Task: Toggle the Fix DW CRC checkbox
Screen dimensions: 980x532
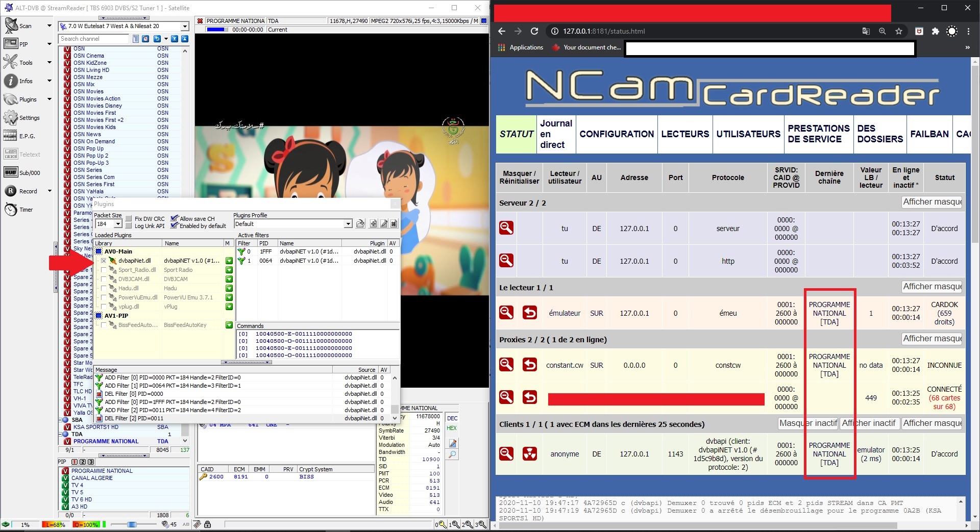Action: coord(129,219)
